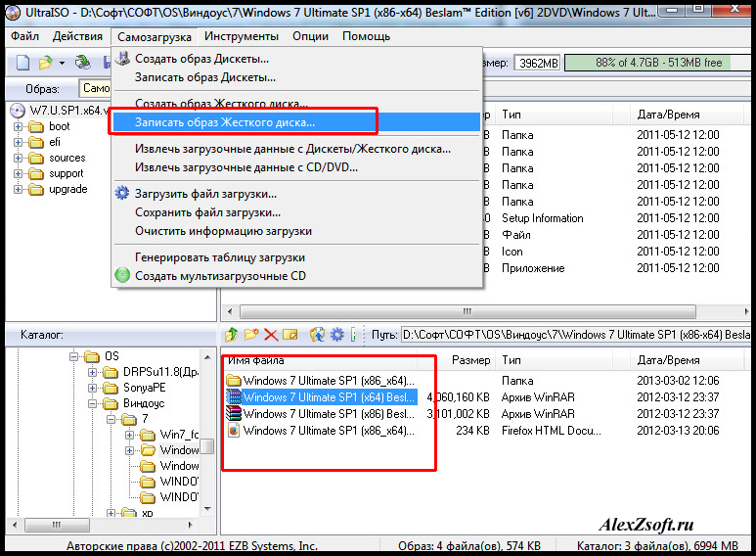Image resolution: width=756 pixels, height=556 pixels.
Task: Expand the boot folder node
Action: click(18, 126)
